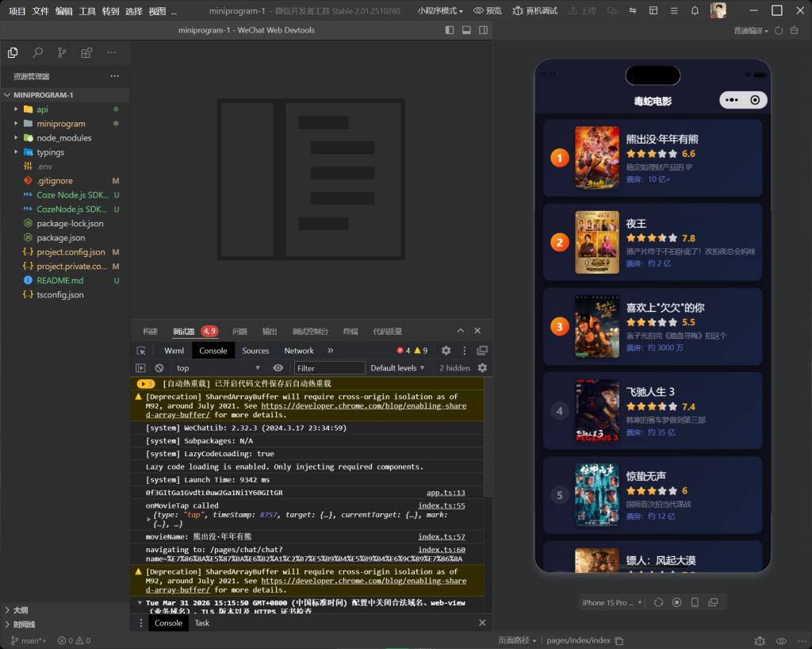Switch to the Network tab
This screenshot has width=812, height=649.
coord(299,351)
